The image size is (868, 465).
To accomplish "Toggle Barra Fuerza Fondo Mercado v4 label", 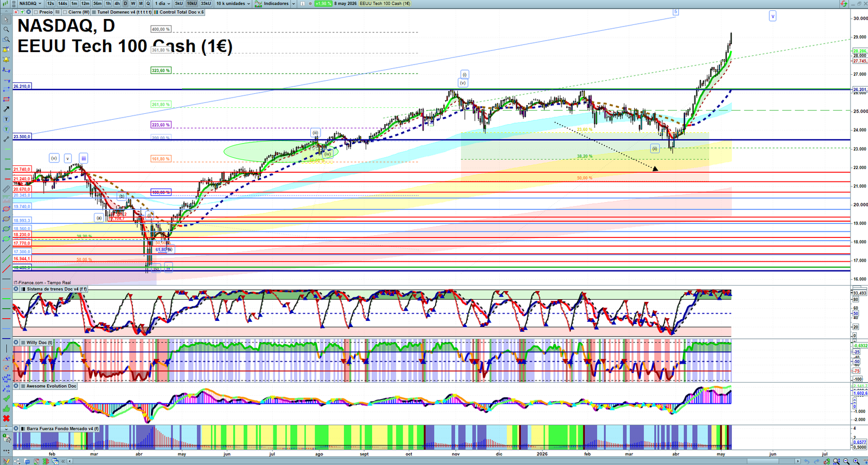I will click(x=63, y=429).
